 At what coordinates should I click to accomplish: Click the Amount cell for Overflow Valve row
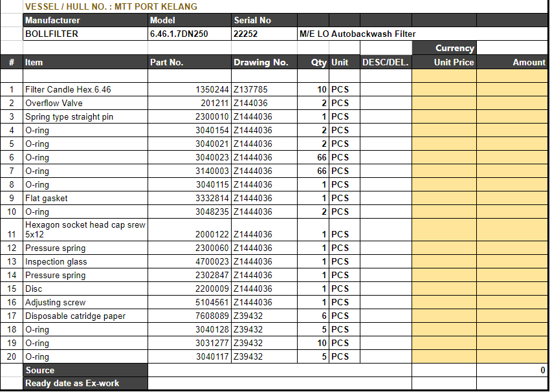click(x=512, y=103)
